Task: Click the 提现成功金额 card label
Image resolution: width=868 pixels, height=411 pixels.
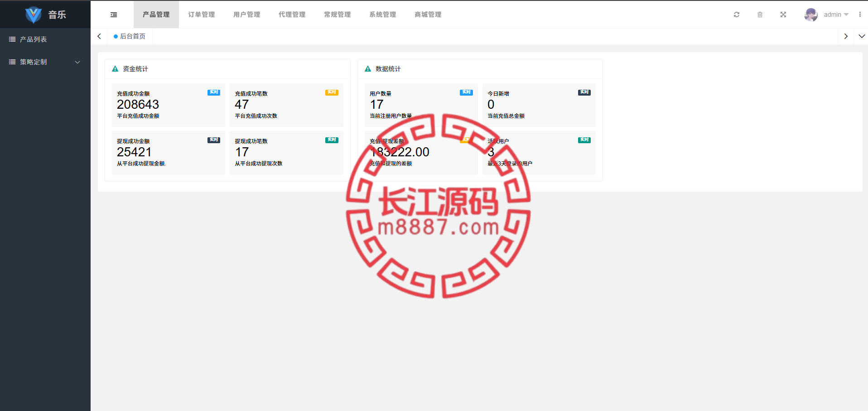Action: (x=133, y=141)
